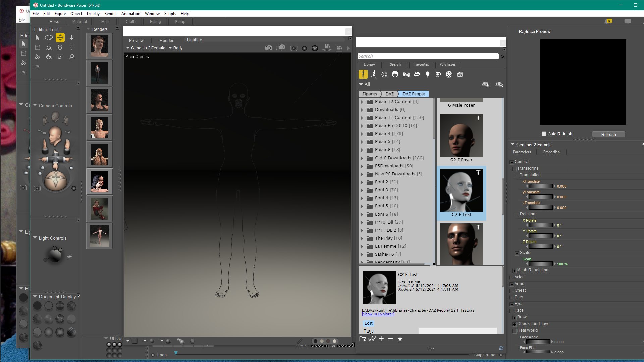Click the Add to Favorites star icon
The image size is (644, 362).
[400, 339]
